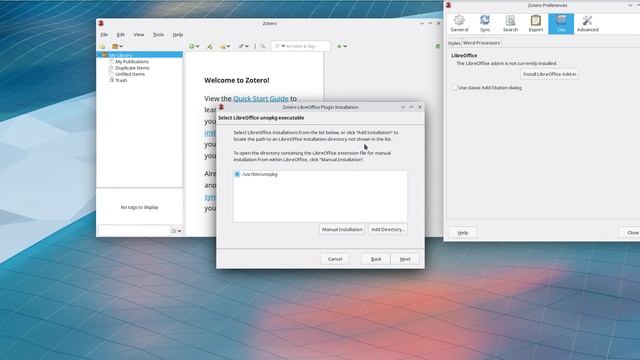Switch to the Styles tab in Preferences
640x360 pixels.
pos(454,43)
